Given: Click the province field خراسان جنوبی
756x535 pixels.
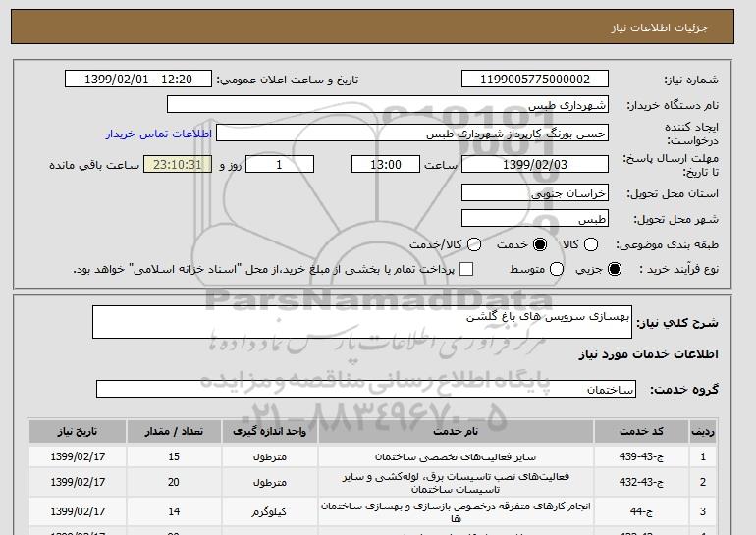Looking at the screenshot, I should tap(535, 192).
